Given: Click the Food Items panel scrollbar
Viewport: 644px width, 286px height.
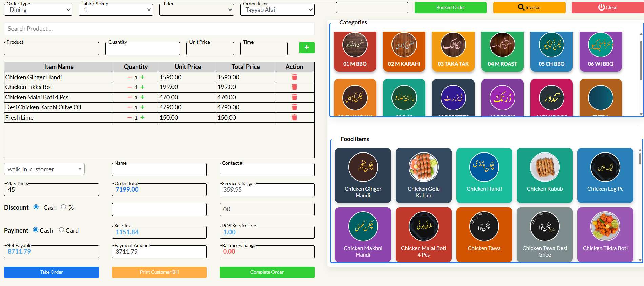Looking at the screenshot, I should [640, 159].
